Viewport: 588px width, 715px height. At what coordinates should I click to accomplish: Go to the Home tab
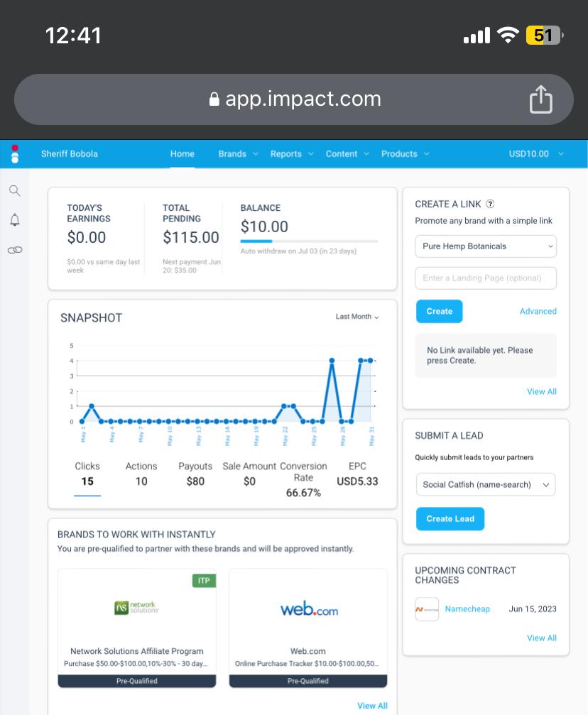coord(183,154)
